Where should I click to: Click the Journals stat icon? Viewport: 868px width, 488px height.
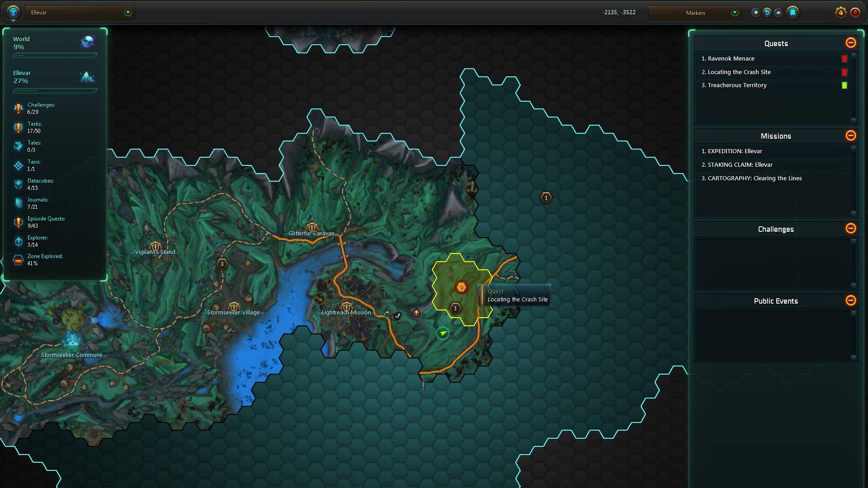(x=18, y=203)
